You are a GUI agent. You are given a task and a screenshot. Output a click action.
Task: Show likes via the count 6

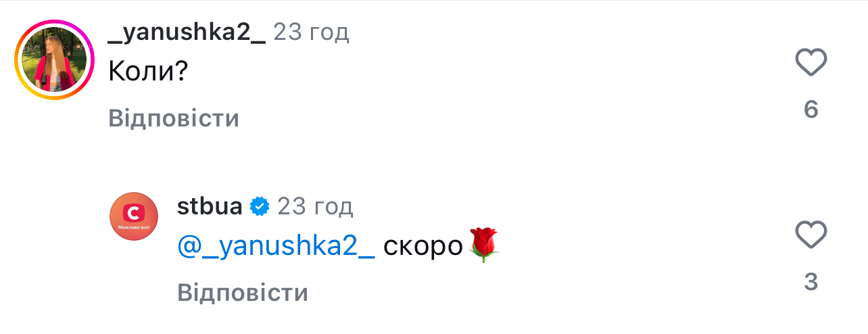[811, 110]
